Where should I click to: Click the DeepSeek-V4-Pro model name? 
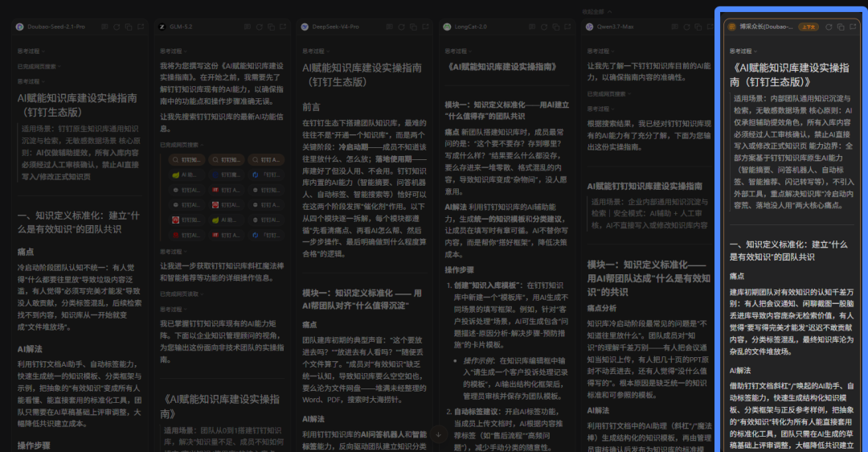[x=335, y=27]
